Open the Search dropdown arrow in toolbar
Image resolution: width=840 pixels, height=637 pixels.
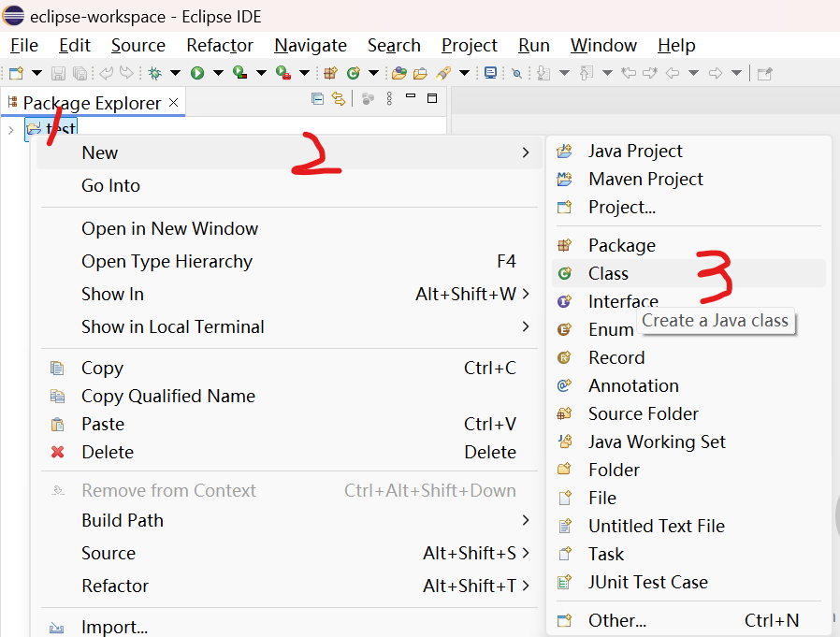coord(465,73)
